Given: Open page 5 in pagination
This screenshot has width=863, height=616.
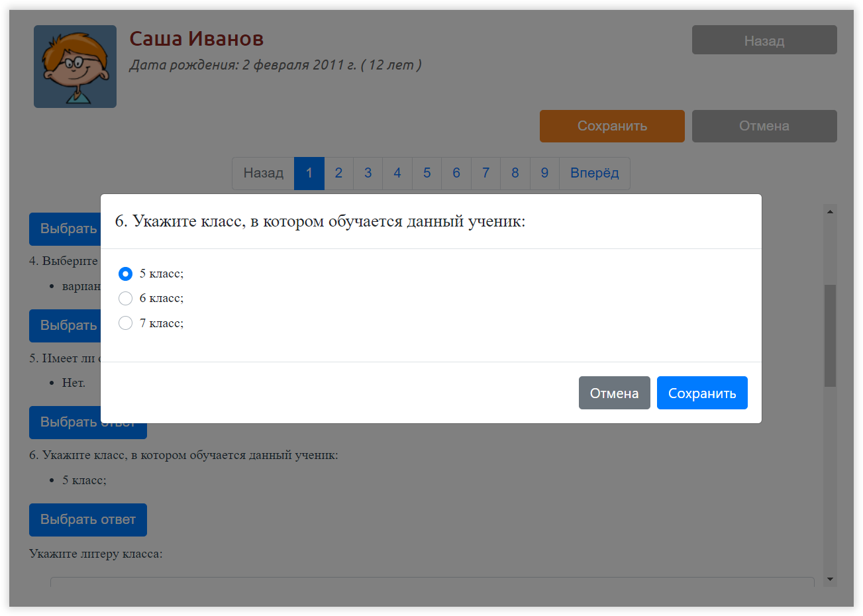Looking at the screenshot, I should (427, 174).
